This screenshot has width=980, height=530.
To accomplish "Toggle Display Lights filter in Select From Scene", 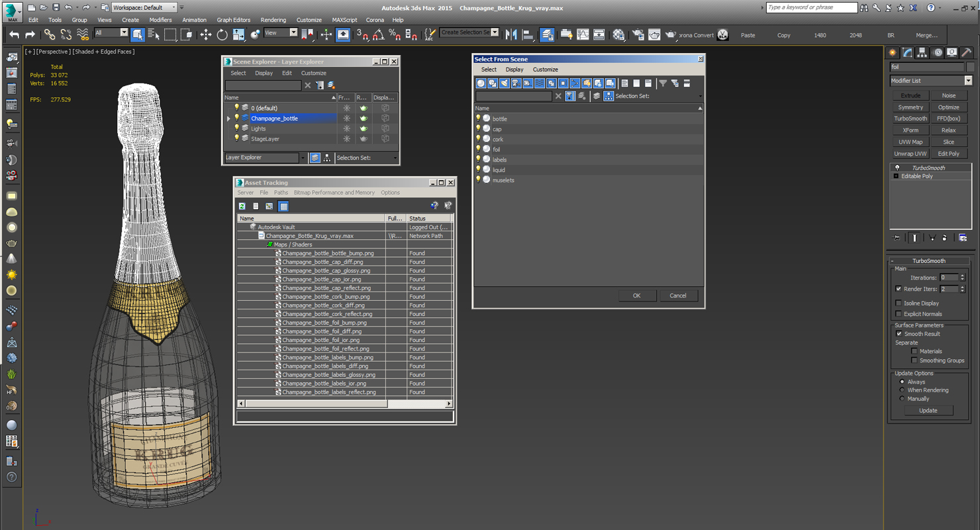I will pos(504,83).
